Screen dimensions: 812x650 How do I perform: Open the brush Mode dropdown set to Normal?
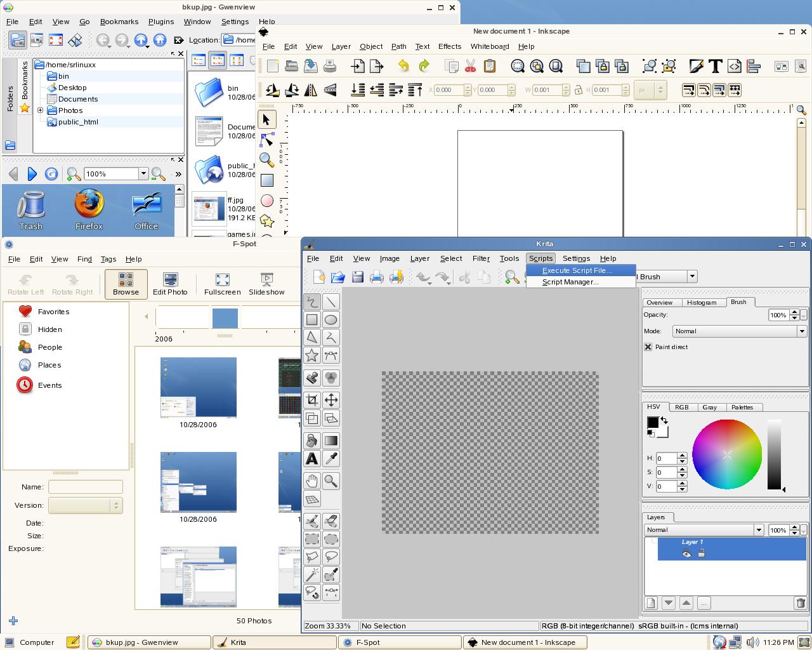[x=739, y=331]
